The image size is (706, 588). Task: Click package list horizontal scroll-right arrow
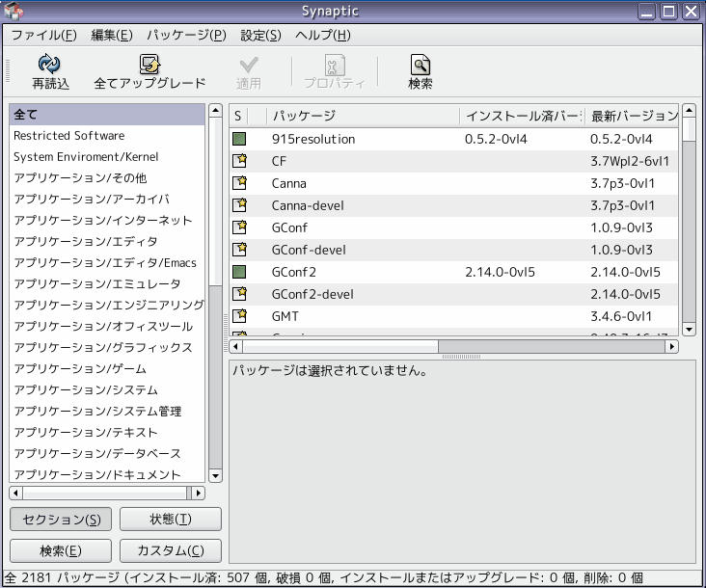click(x=672, y=346)
